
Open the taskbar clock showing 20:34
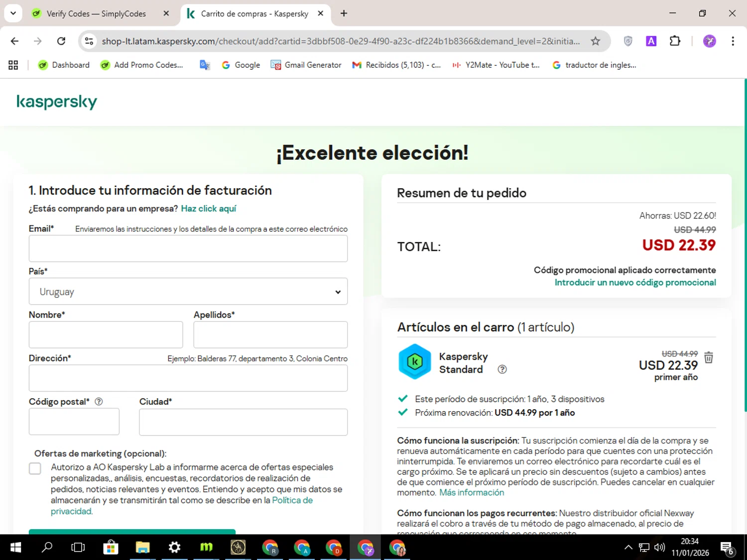690,547
